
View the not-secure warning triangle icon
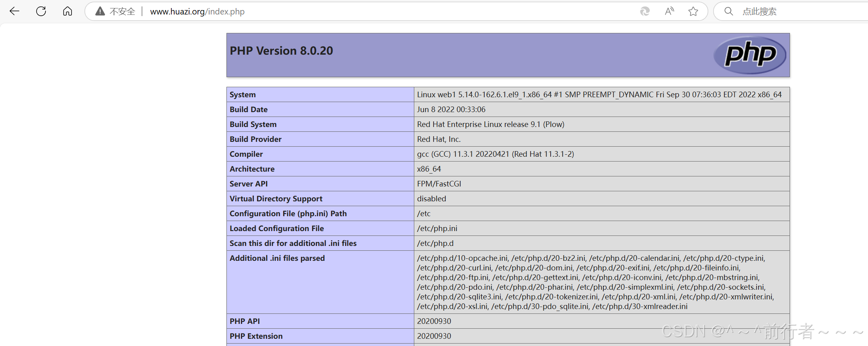(x=100, y=11)
